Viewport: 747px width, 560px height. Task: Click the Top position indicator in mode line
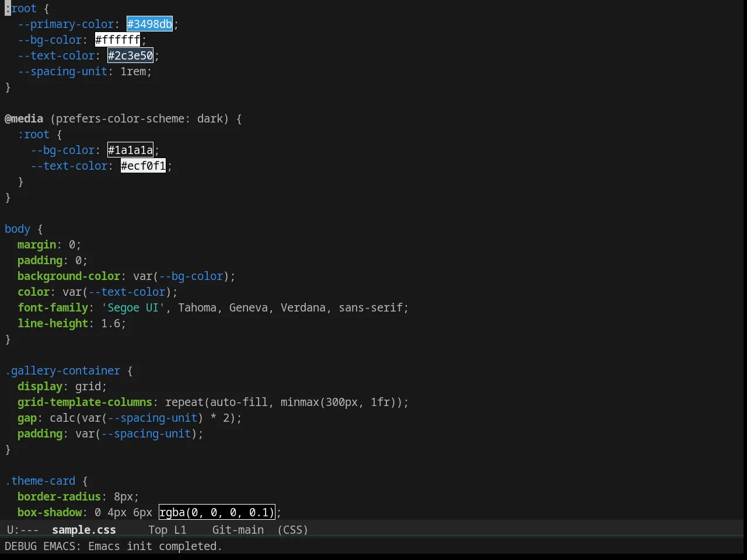pyautogui.click(x=158, y=530)
